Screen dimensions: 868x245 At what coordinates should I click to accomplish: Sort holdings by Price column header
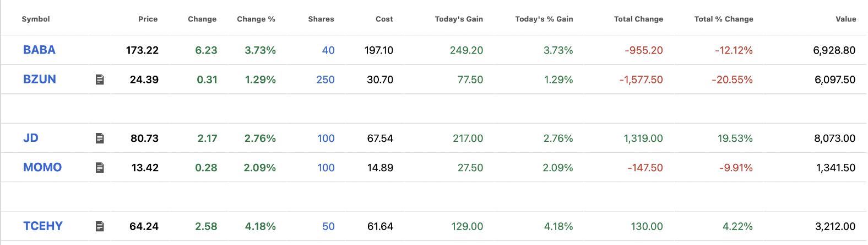point(148,19)
